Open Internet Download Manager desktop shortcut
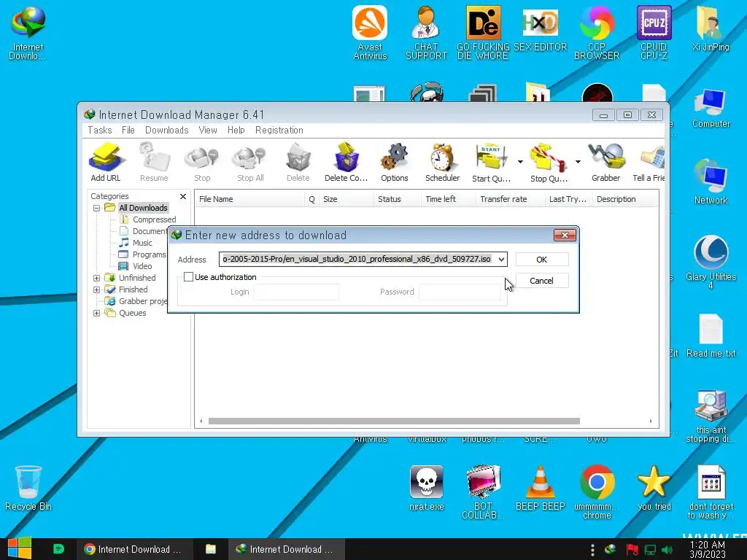747x560 pixels. [x=28, y=32]
